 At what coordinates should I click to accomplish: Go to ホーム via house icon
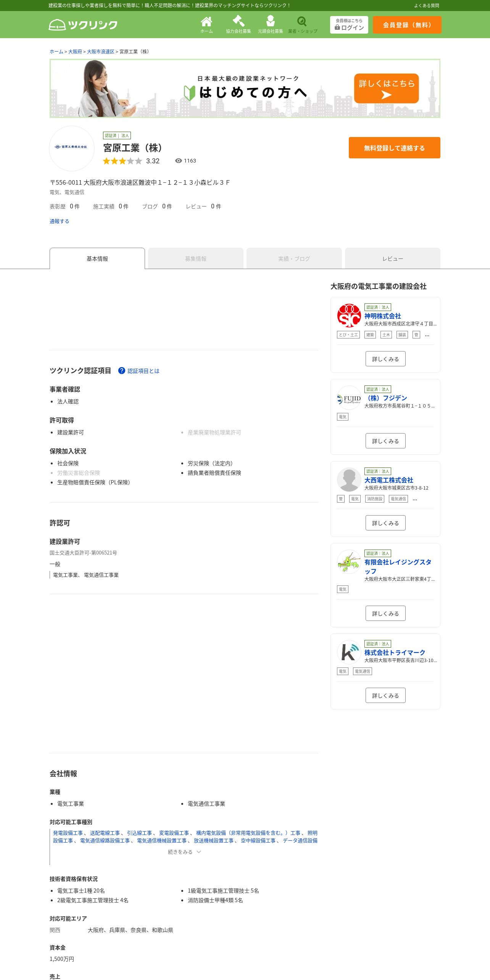(x=206, y=24)
